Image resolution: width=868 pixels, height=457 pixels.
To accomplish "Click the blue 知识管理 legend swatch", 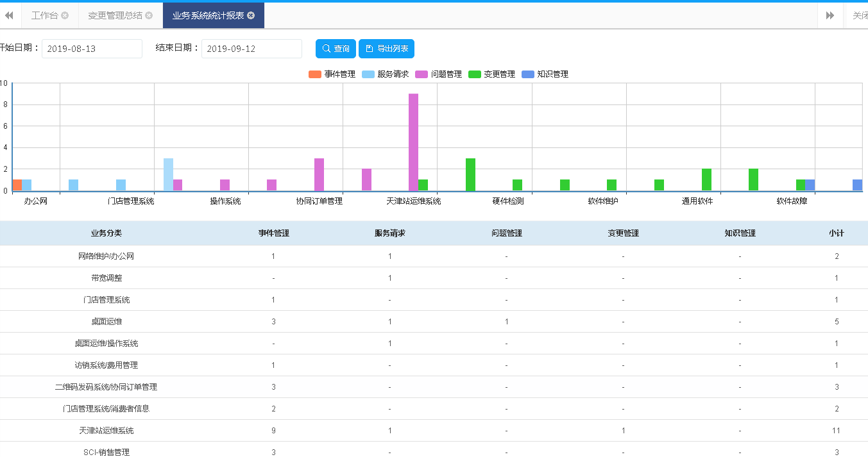I will coord(528,74).
